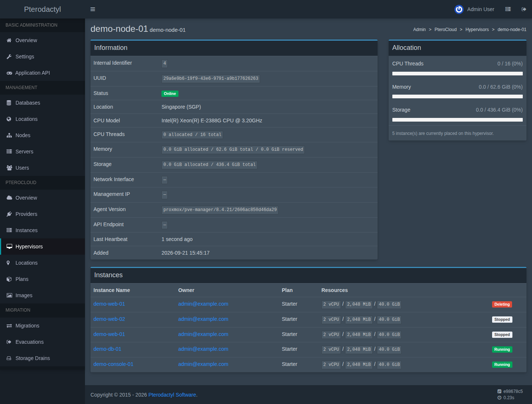
Task: Click the Added date 2026-09-21 15:45:17
Action: coord(185,253)
